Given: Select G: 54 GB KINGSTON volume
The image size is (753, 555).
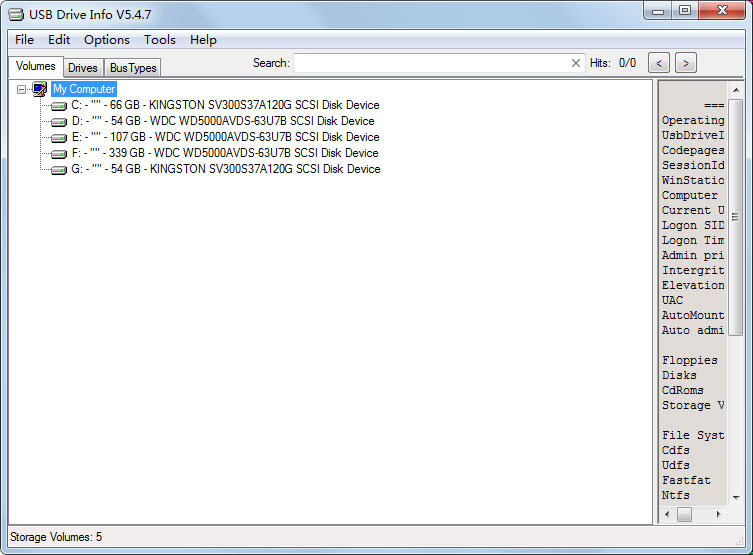Looking at the screenshot, I should coord(226,169).
